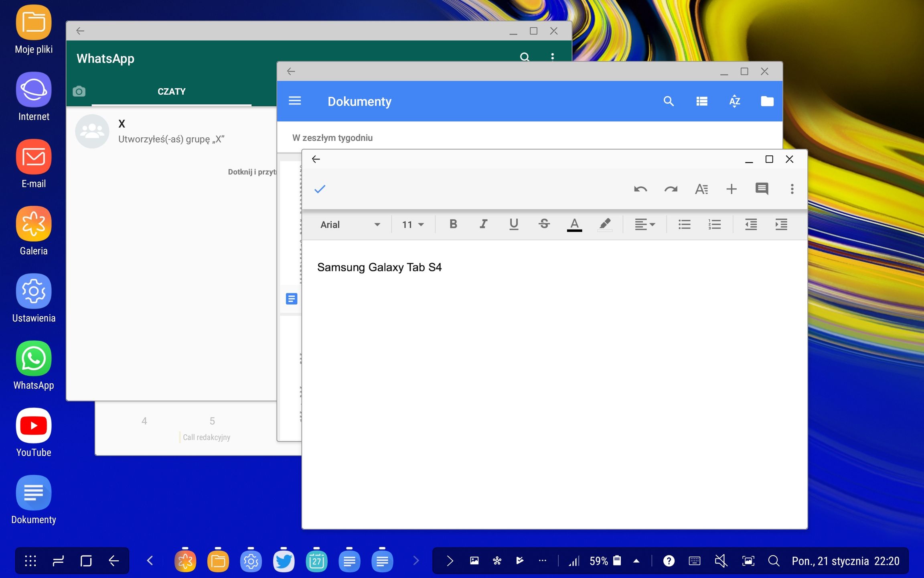
Task: Confirm edits with the blue checkmark
Action: tap(320, 189)
